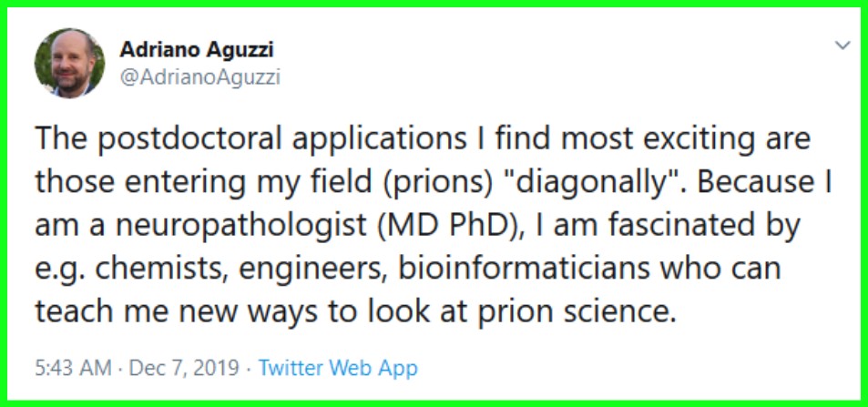Open the @AdrianoAguzzi handle link
This screenshot has width=868, height=407.
coord(200,77)
